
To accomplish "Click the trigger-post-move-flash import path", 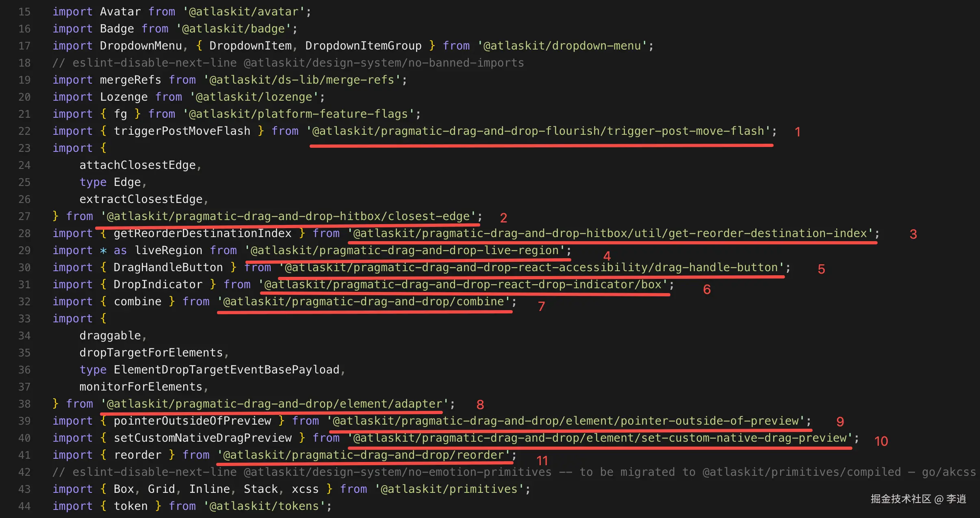I will (538, 131).
